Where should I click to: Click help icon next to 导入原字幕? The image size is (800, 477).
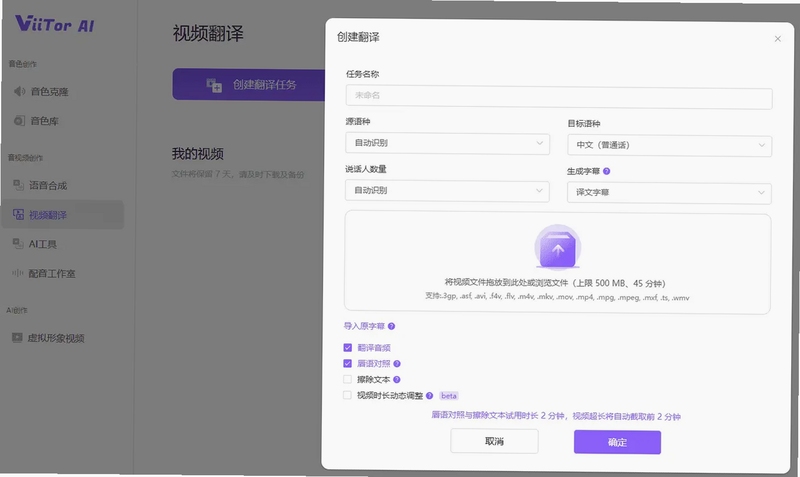[x=391, y=327]
